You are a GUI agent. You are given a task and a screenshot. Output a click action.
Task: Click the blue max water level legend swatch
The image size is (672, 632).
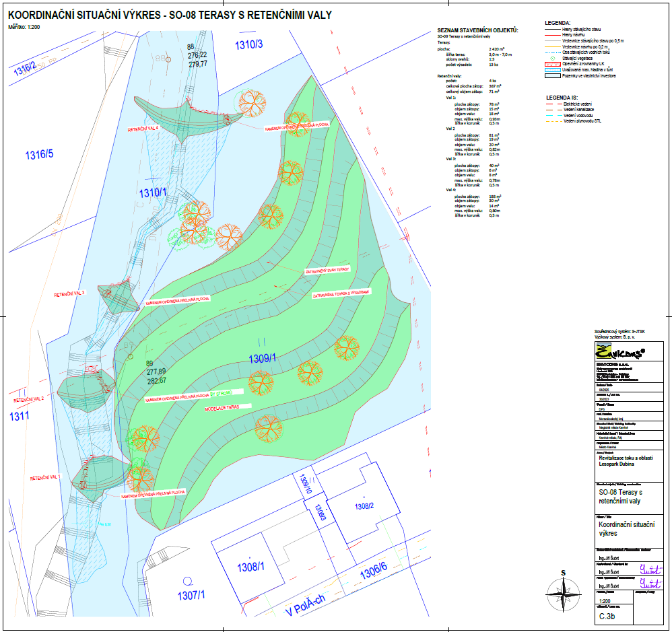click(x=553, y=70)
